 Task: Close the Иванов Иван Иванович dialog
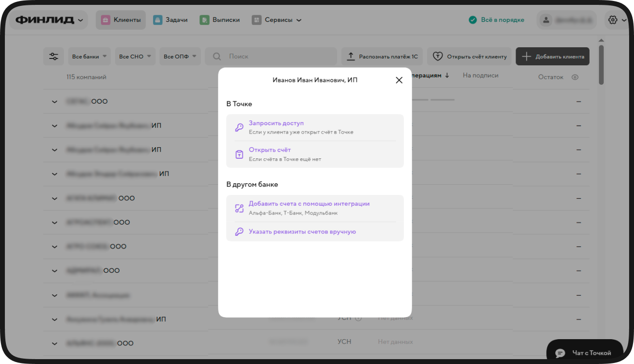coord(399,80)
